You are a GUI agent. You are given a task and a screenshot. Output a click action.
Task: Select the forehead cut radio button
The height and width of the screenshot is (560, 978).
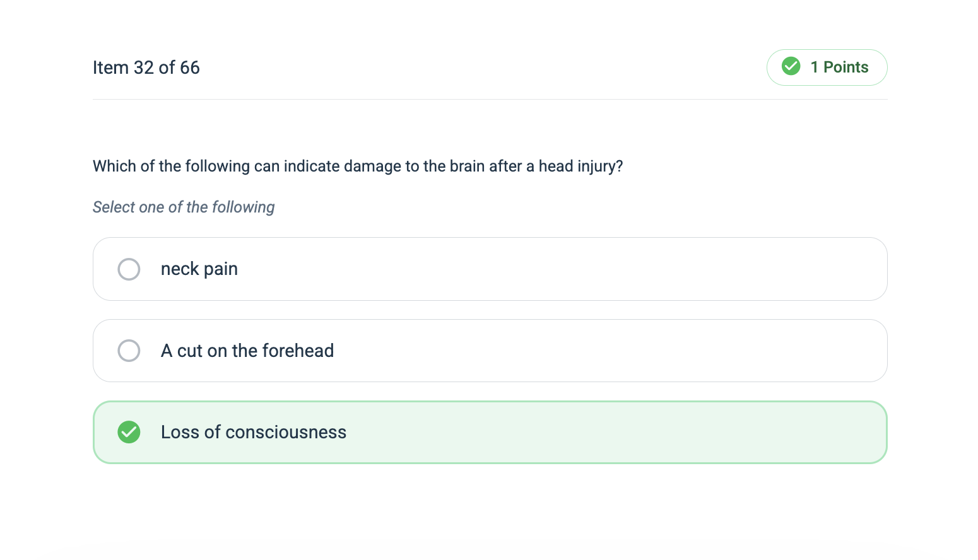129,351
